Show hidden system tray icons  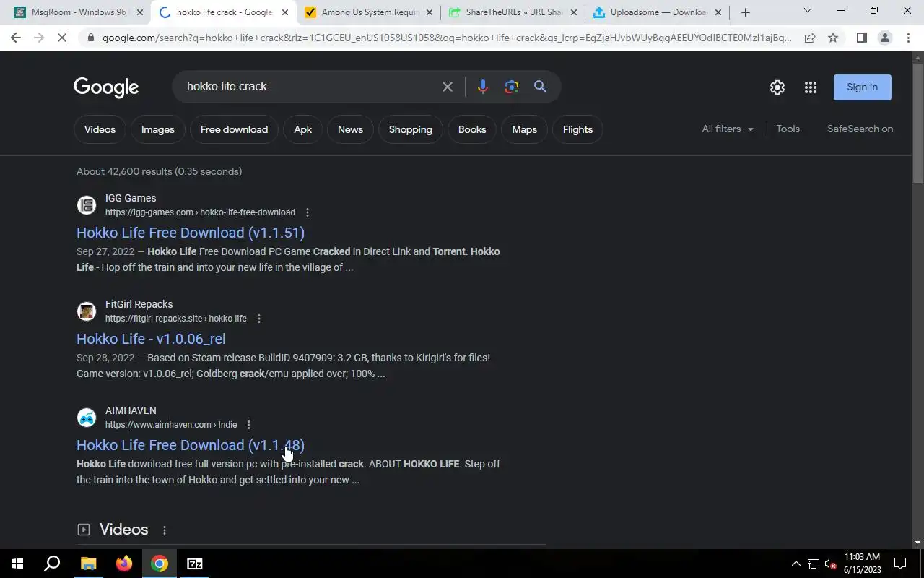point(796,564)
